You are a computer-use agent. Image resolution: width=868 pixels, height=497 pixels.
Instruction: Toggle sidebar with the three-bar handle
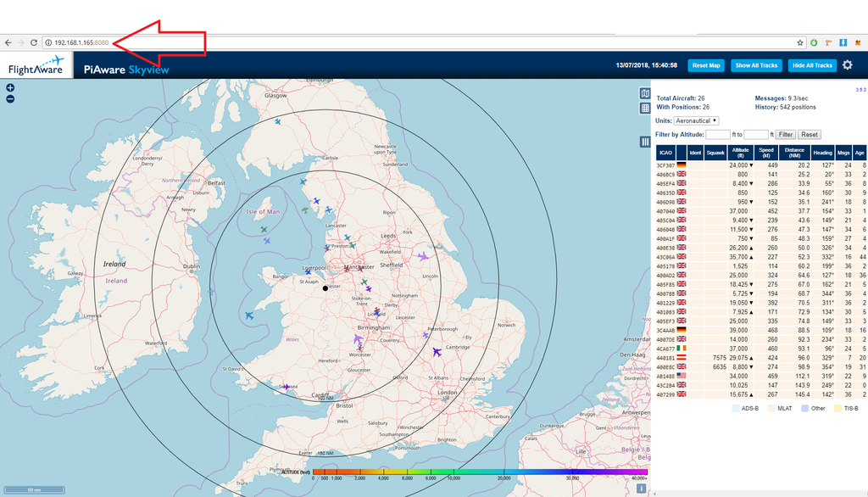(645, 142)
